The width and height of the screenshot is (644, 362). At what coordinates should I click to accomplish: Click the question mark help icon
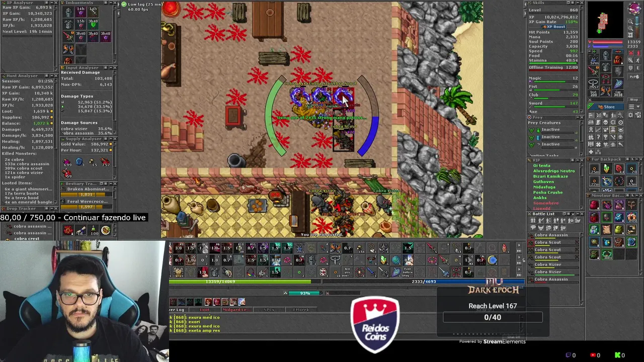(598, 137)
